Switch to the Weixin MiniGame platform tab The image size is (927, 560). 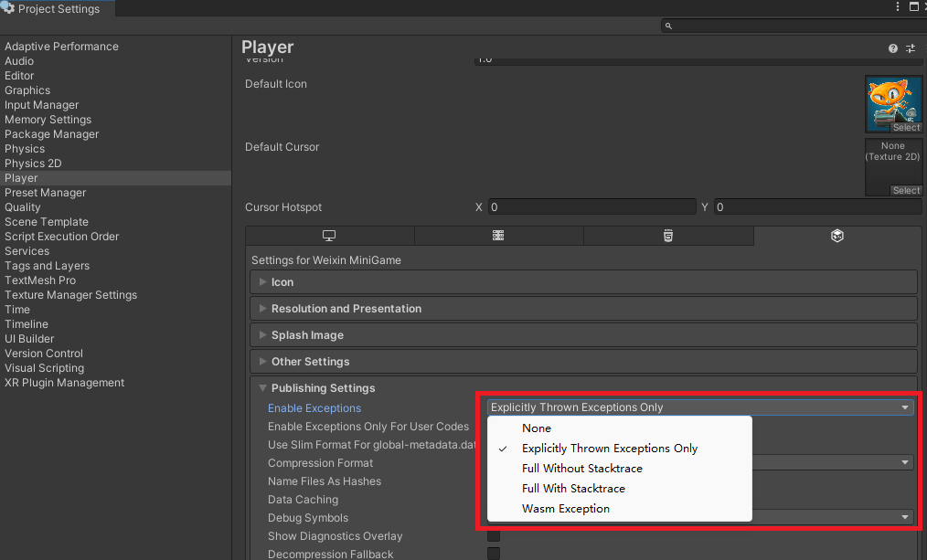coord(836,236)
